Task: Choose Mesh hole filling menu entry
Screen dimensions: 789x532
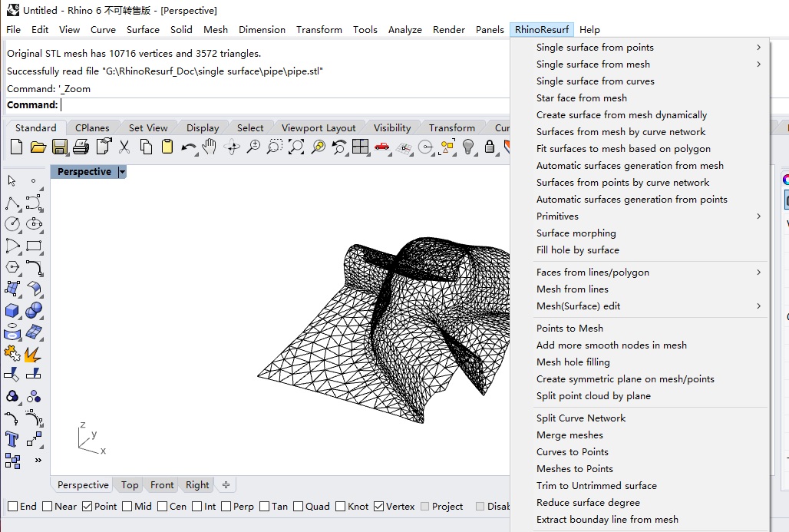Action: pos(573,362)
